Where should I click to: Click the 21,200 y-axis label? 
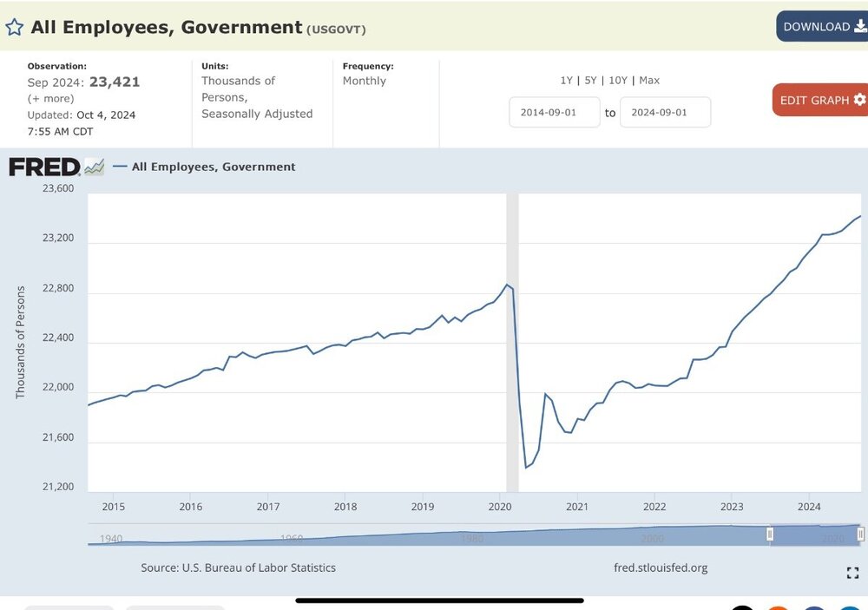(58, 487)
